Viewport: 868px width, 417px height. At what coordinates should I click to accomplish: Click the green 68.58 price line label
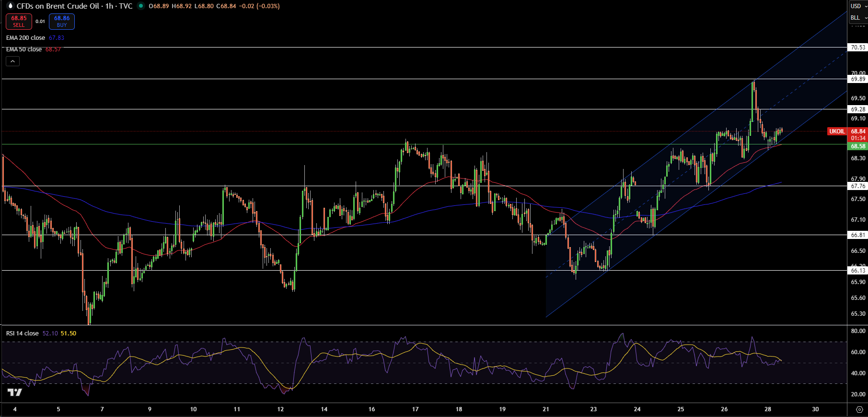click(x=857, y=146)
